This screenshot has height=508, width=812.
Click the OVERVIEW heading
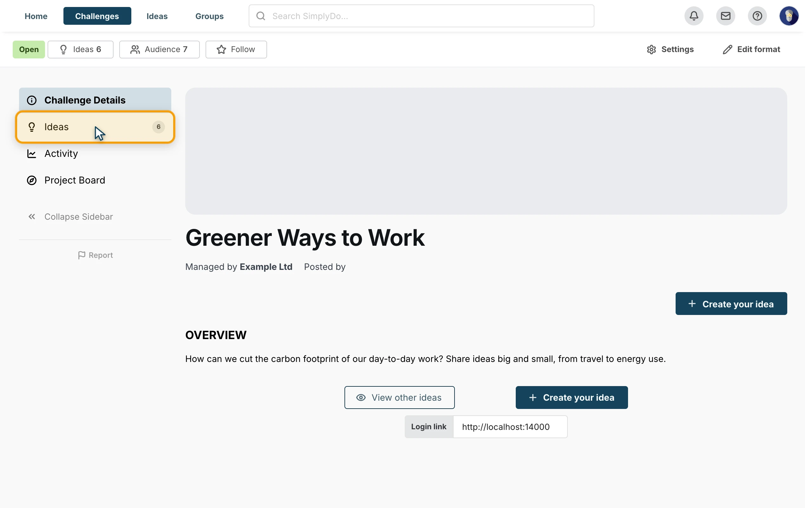[x=216, y=335]
